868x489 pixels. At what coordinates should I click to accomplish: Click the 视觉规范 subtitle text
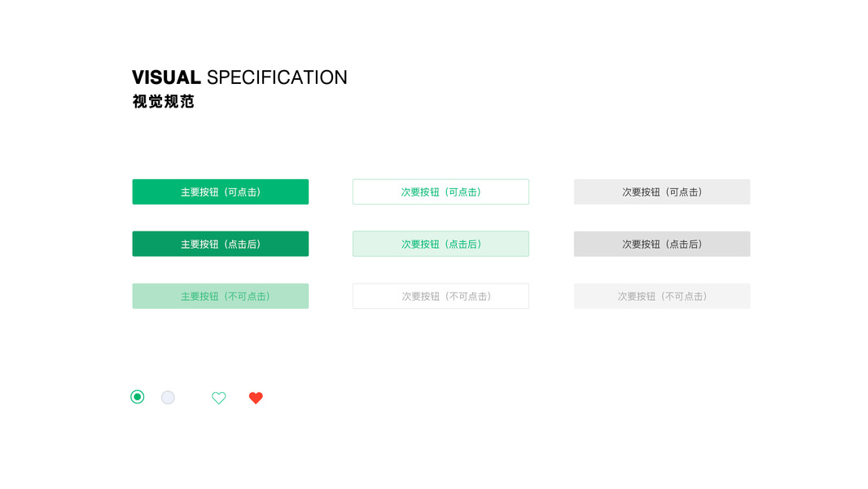(164, 102)
